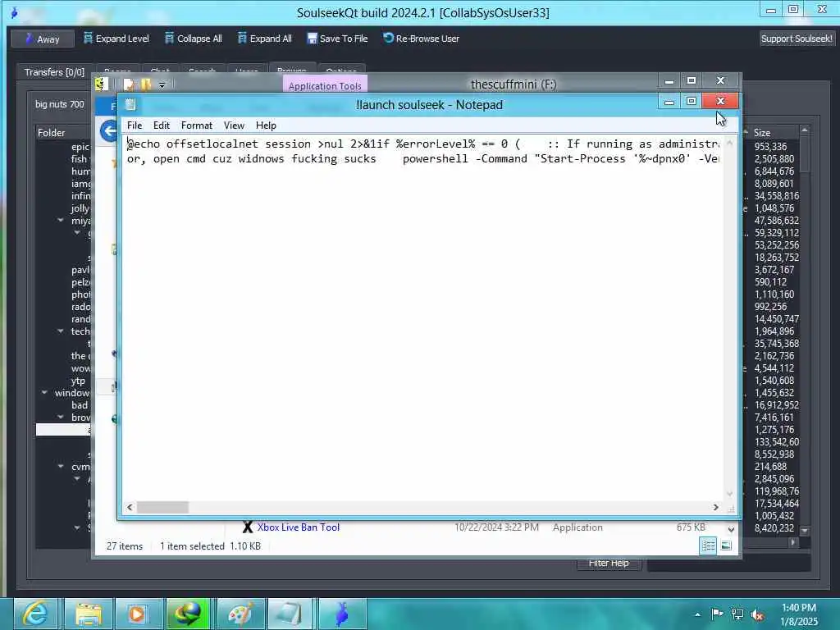
Task: Click the Explorer back arrow button
Action: (x=109, y=130)
